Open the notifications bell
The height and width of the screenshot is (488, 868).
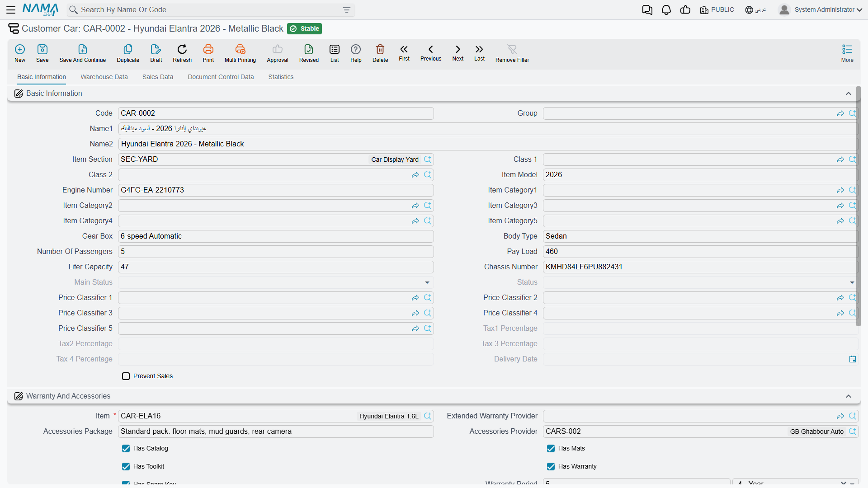tap(666, 10)
